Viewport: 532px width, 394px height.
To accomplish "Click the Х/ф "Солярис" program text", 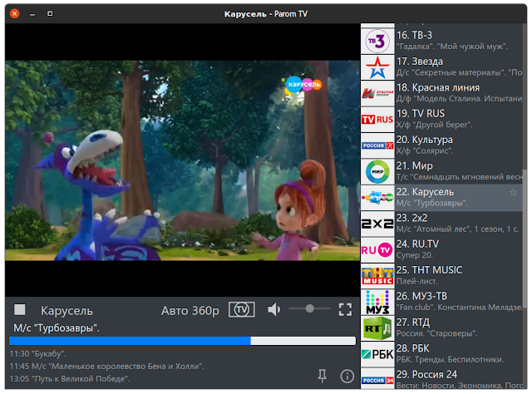I will point(425,150).
